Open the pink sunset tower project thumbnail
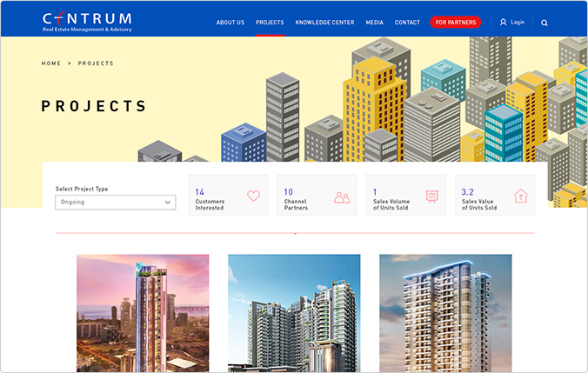The width and height of the screenshot is (588, 373). [143, 313]
